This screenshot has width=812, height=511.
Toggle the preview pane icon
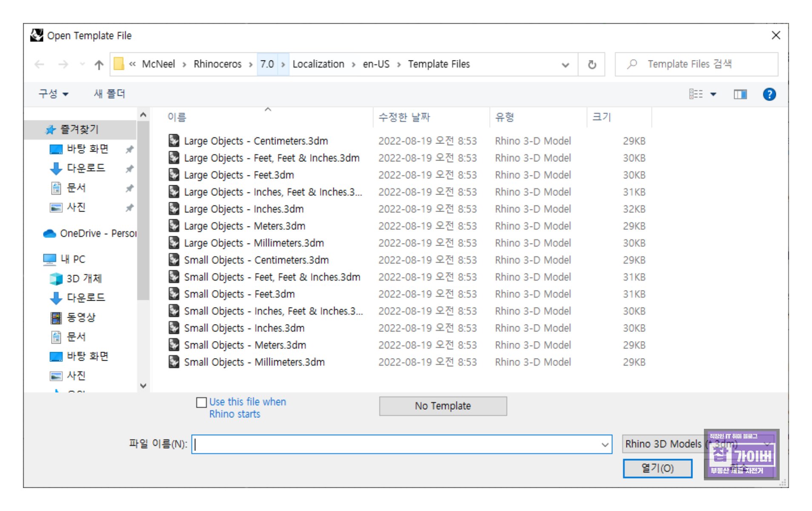[x=740, y=94]
